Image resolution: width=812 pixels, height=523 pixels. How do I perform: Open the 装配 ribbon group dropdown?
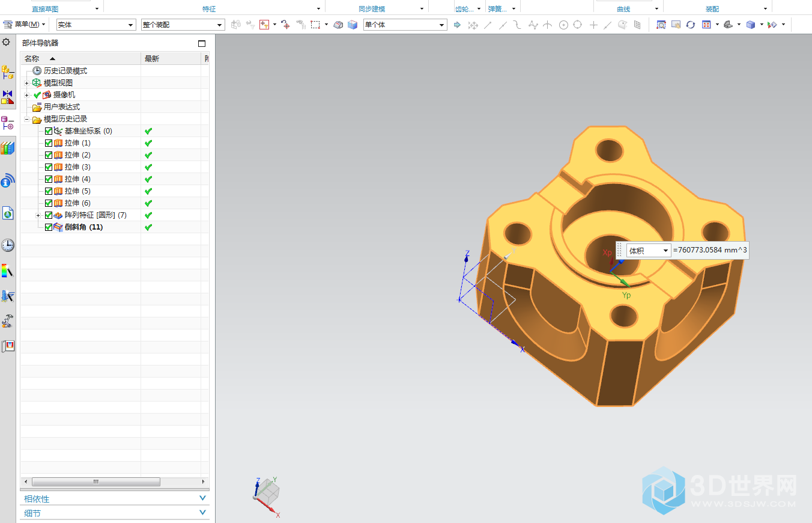click(765, 9)
